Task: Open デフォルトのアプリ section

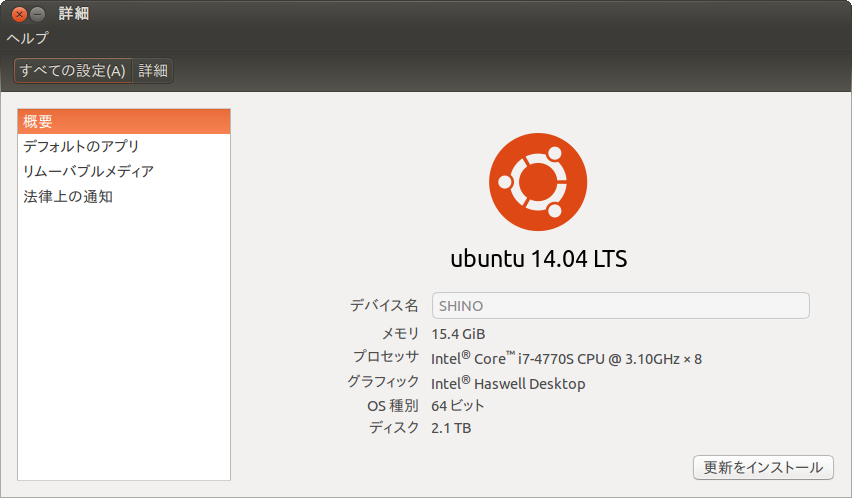Action: 124,146
